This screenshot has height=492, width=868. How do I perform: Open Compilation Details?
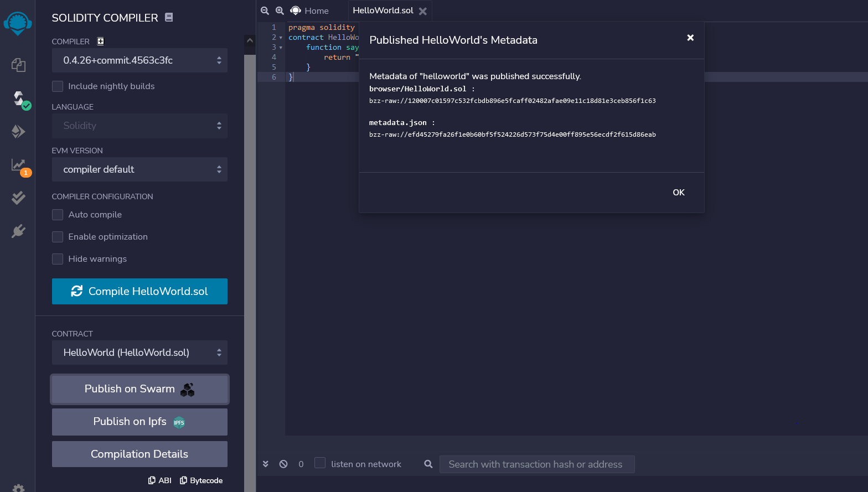pyautogui.click(x=139, y=454)
